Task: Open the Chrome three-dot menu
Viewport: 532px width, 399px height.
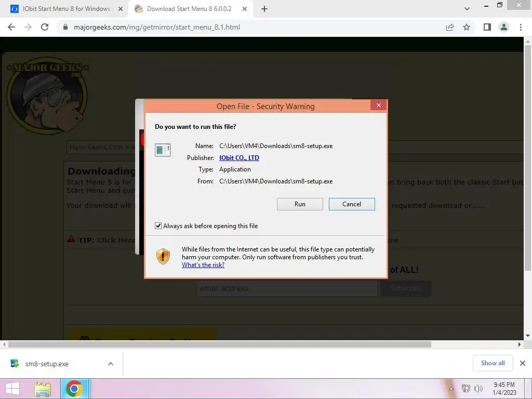Action: [x=521, y=27]
